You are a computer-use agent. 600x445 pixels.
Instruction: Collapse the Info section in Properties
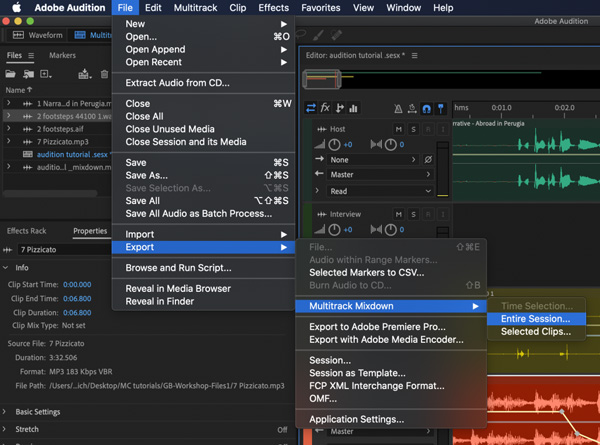point(6,267)
